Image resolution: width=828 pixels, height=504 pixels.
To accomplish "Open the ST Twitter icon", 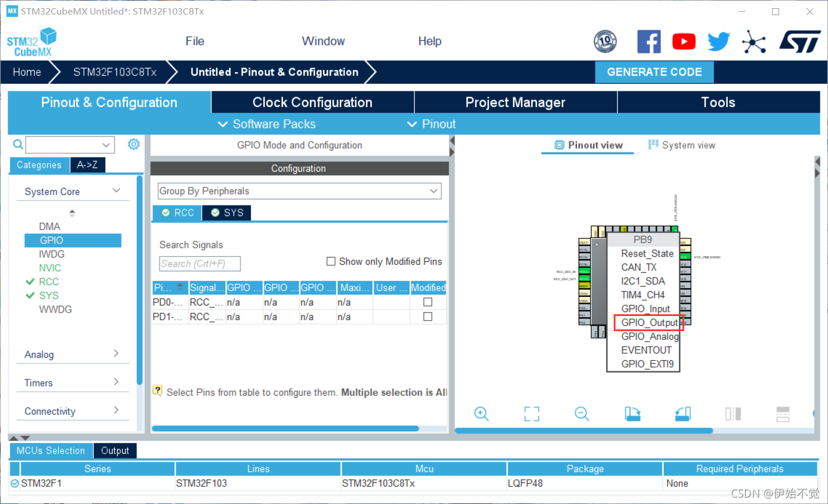I will 719,42.
